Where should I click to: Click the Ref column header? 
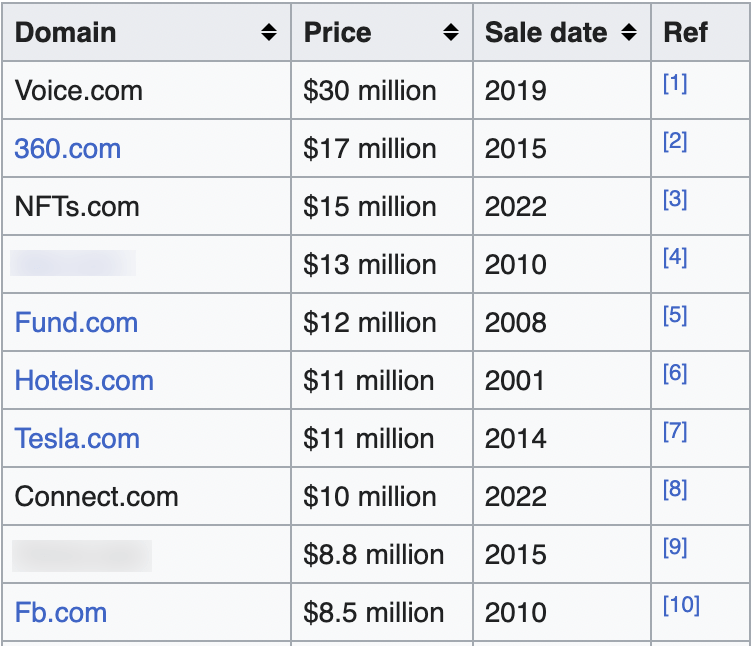point(685,32)
